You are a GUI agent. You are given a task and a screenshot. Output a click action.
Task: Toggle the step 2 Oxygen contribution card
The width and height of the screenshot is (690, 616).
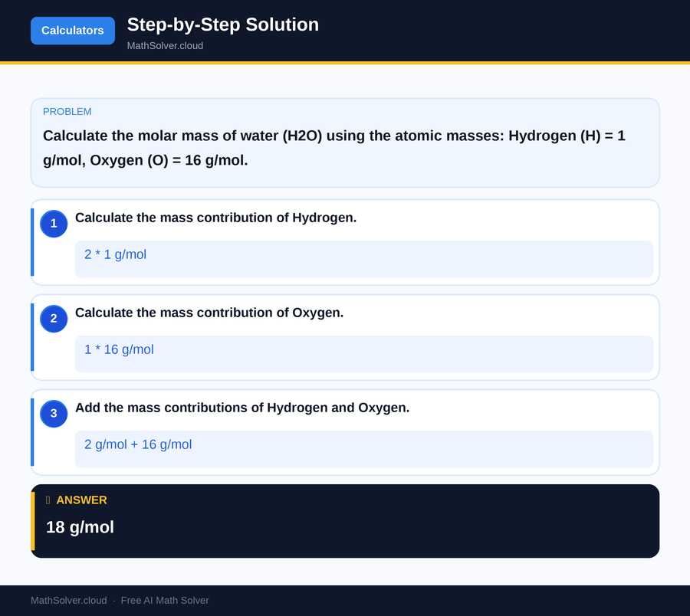click(x=345, y=337)
